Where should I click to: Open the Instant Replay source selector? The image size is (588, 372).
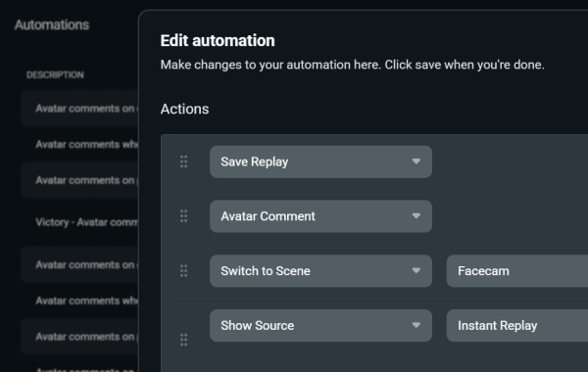click(x=517, y=326)
